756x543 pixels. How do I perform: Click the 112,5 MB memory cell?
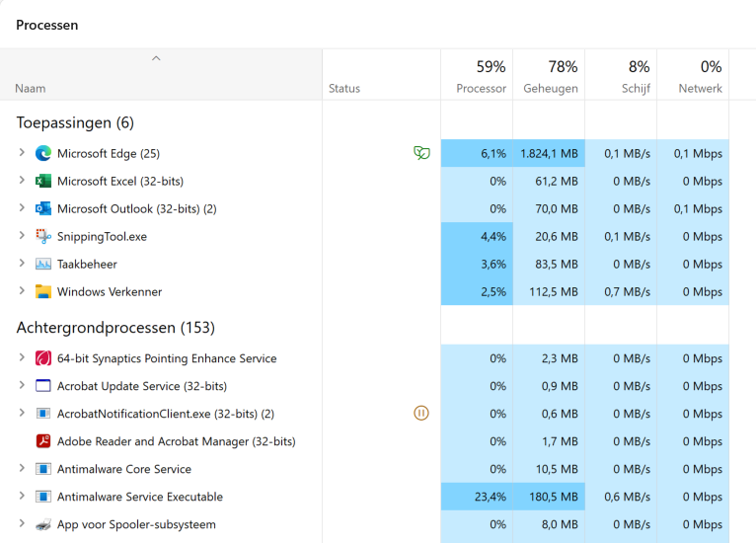coord(549,292)
